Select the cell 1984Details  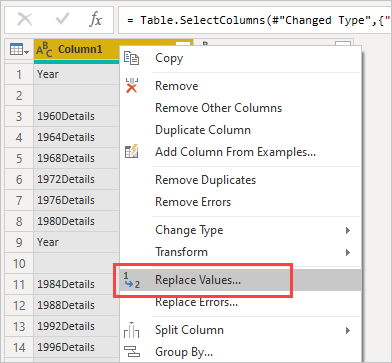tap(76, 284)
